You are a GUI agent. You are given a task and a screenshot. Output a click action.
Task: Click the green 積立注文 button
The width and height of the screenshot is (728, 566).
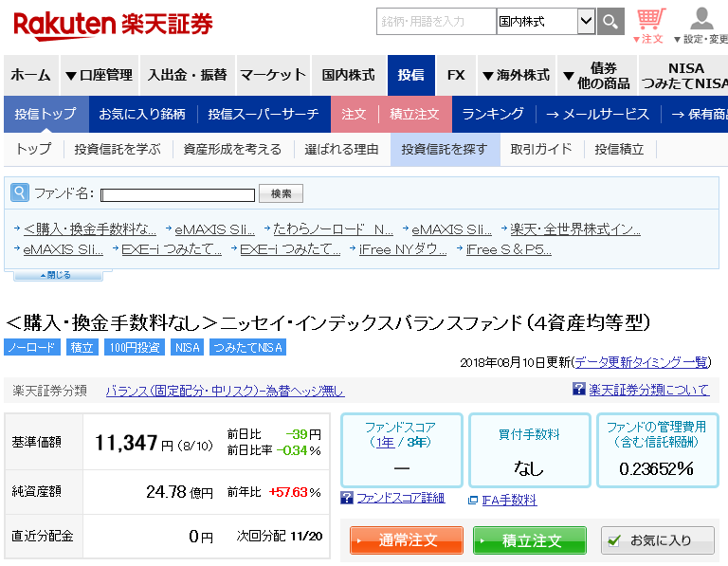point(530,540)
